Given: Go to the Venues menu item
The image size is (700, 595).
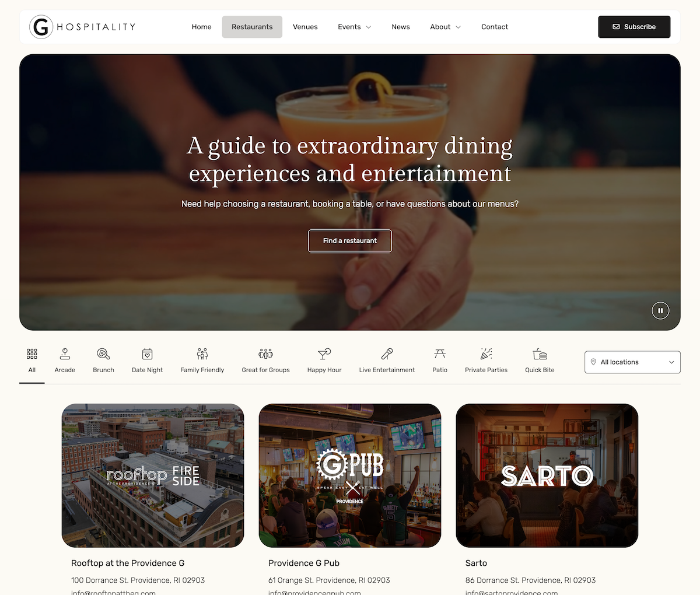Looking at the screenshot, I should [x=305, y=27].
